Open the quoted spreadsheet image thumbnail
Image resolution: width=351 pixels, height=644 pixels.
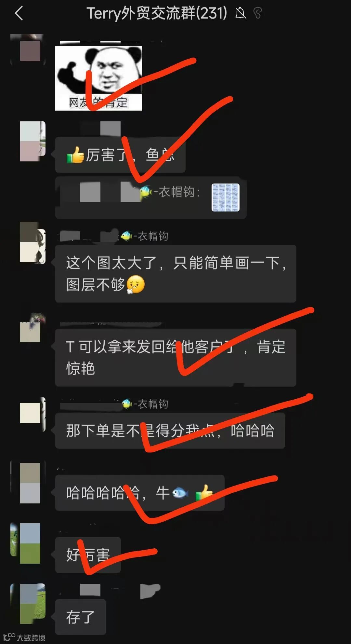click(x=226, y=198)
